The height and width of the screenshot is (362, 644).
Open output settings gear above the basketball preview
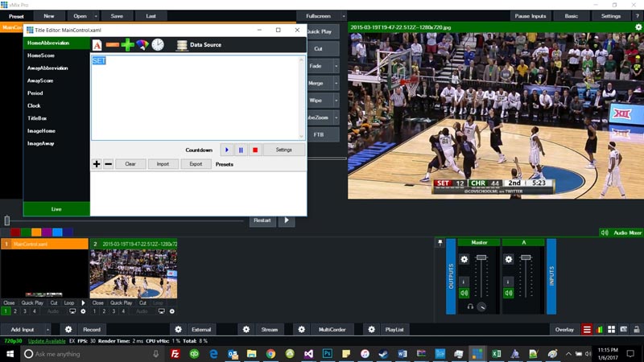638,27
